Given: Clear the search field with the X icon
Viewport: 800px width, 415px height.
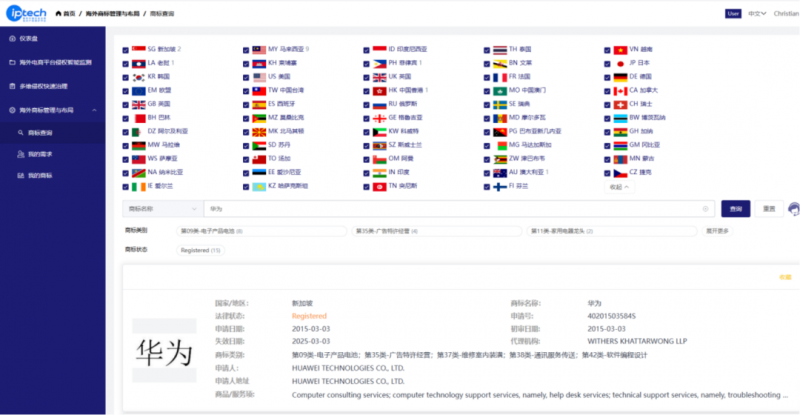Looking at the screenshot, I should (x=707, y=209).
